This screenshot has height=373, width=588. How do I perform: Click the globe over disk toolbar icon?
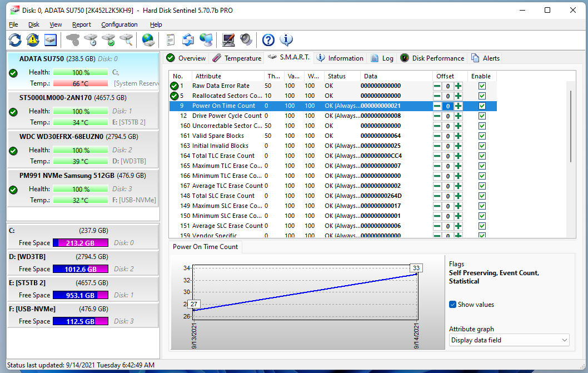pos(148,40)
